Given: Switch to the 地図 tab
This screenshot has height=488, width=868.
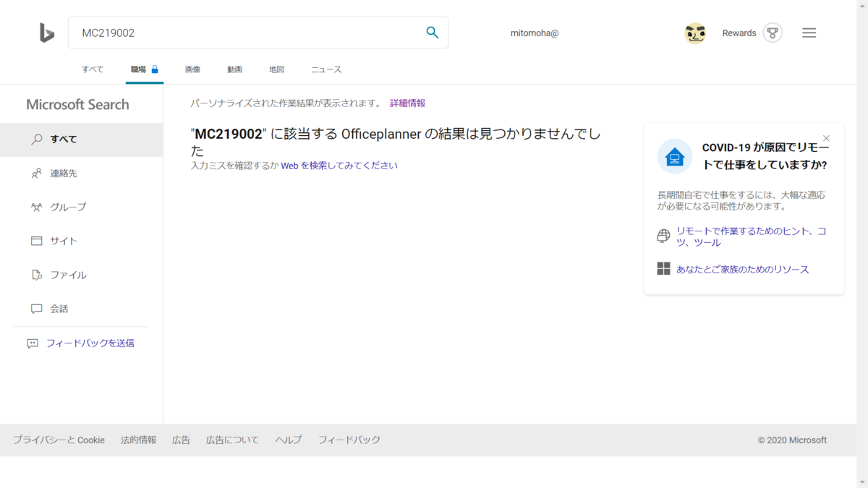Looking at the screenshot, I should 276,69.
